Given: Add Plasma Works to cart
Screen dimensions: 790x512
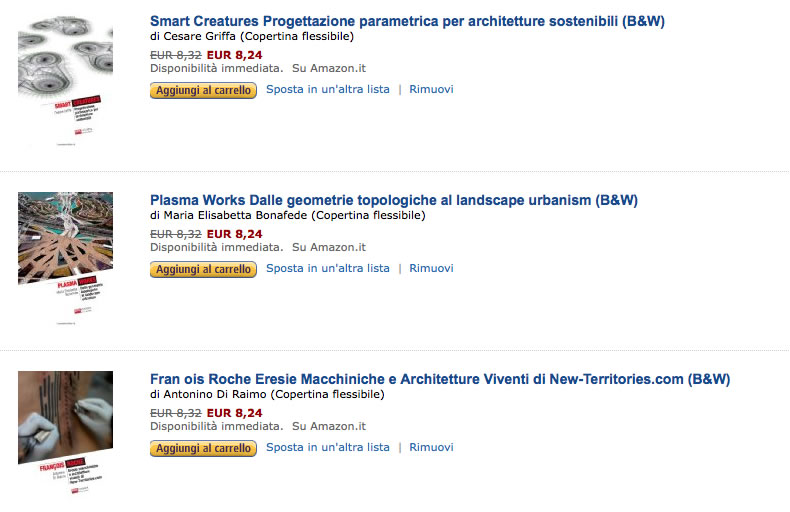Looking at the screenshot, I should [x=203, y=269].
